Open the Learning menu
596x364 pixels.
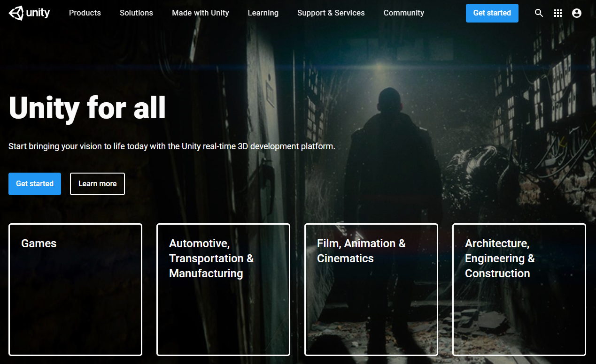[x=263, y=13]
